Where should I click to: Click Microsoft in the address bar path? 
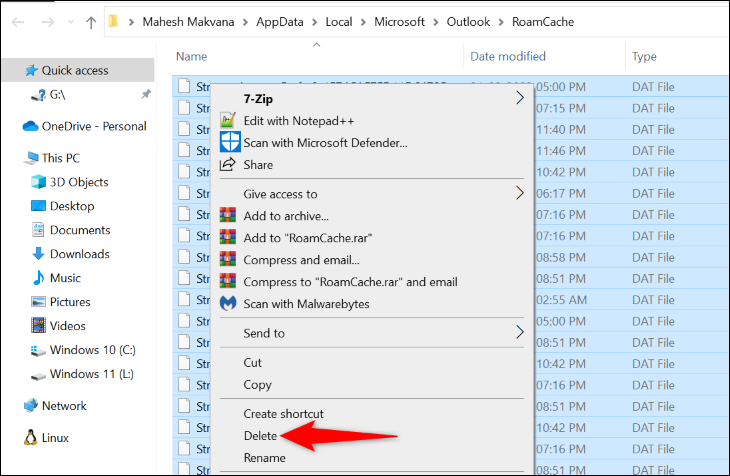click(x=399, y=22)
